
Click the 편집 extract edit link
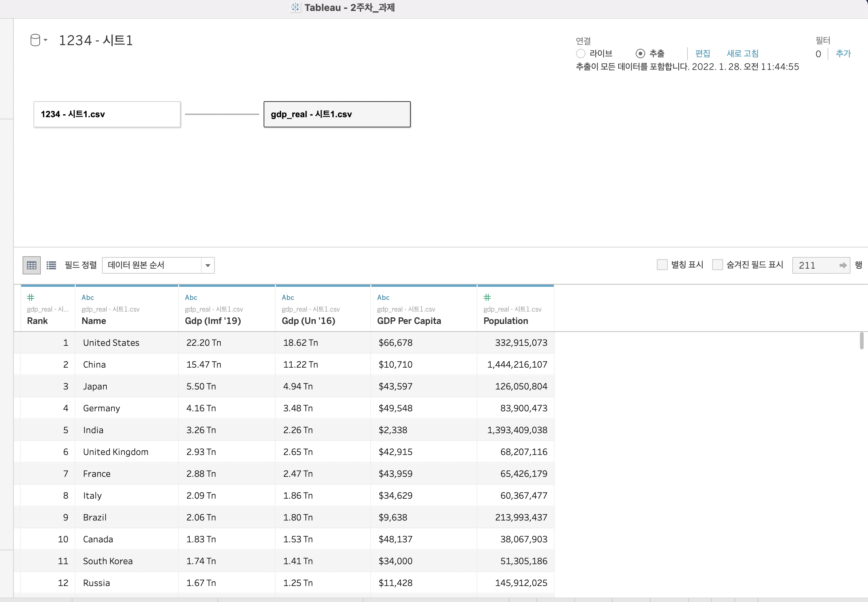(x=702, y=54)
